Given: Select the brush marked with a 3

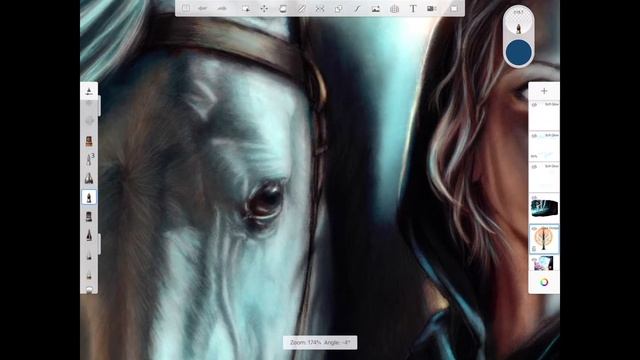Looking at the screenshot, I should 89,159.
